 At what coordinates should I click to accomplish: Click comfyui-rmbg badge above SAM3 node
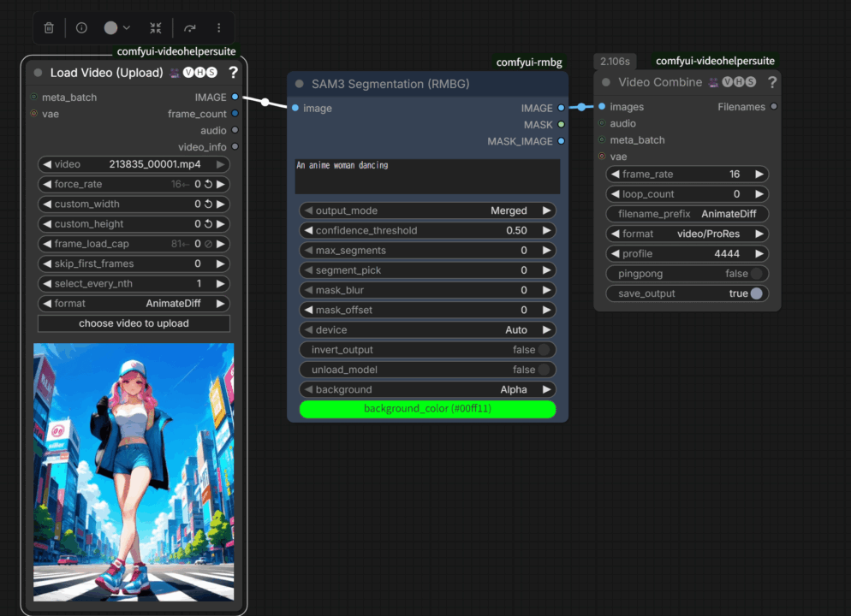tap(529, 62)
